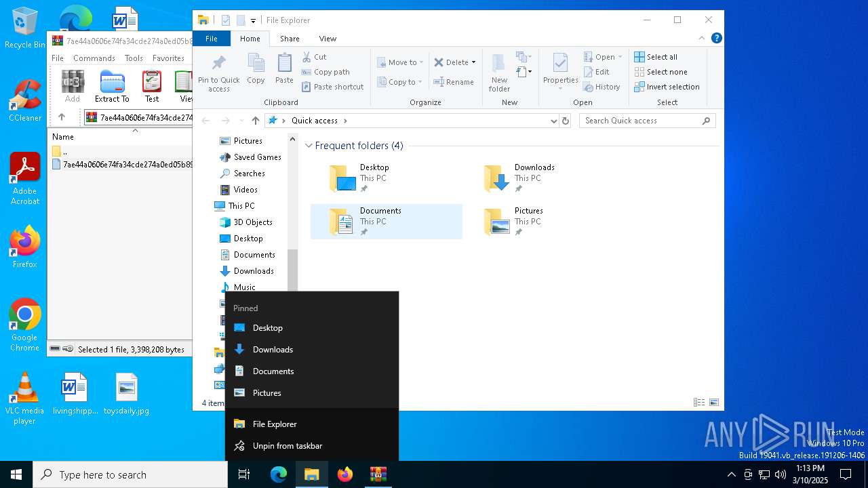
Task: Switch to Share ribbon tab
Action: [290, 39]
